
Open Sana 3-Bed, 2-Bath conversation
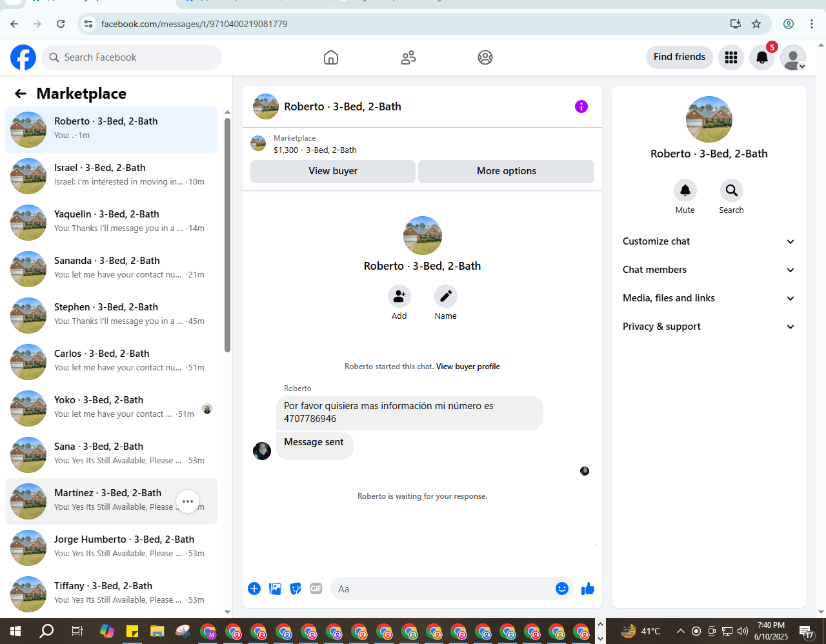(x=112, y=455)
